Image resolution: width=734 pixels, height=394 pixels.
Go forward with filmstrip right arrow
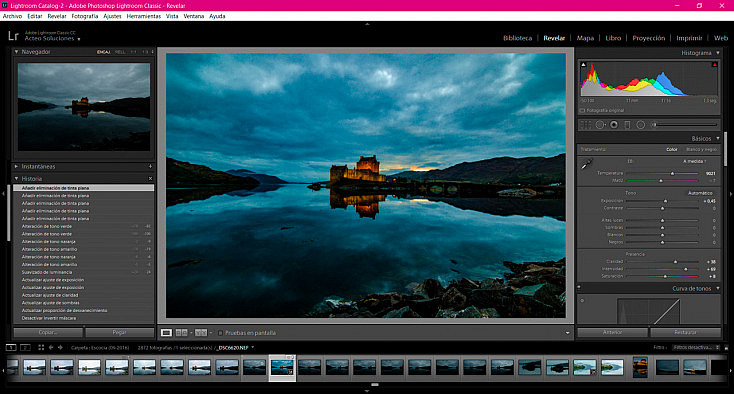[60, 347]
